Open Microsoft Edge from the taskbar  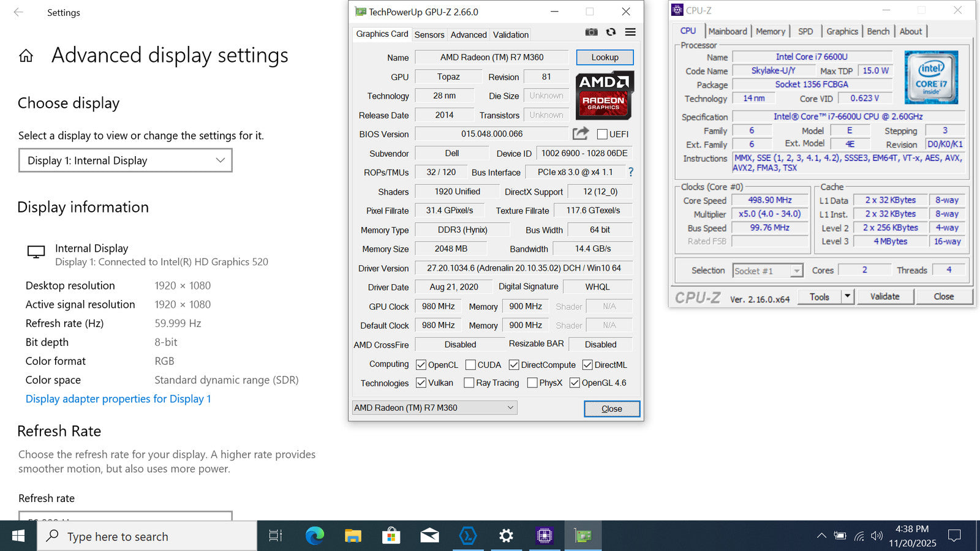315,536
